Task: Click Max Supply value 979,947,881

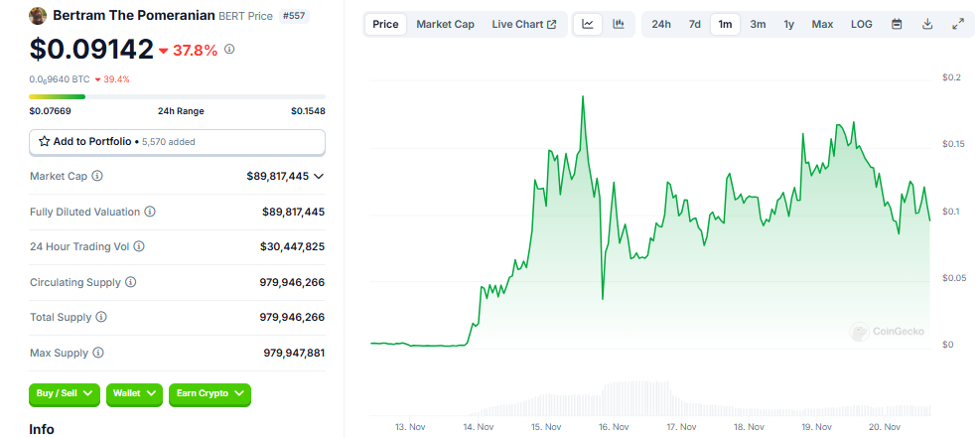Action: click(294, 353)
